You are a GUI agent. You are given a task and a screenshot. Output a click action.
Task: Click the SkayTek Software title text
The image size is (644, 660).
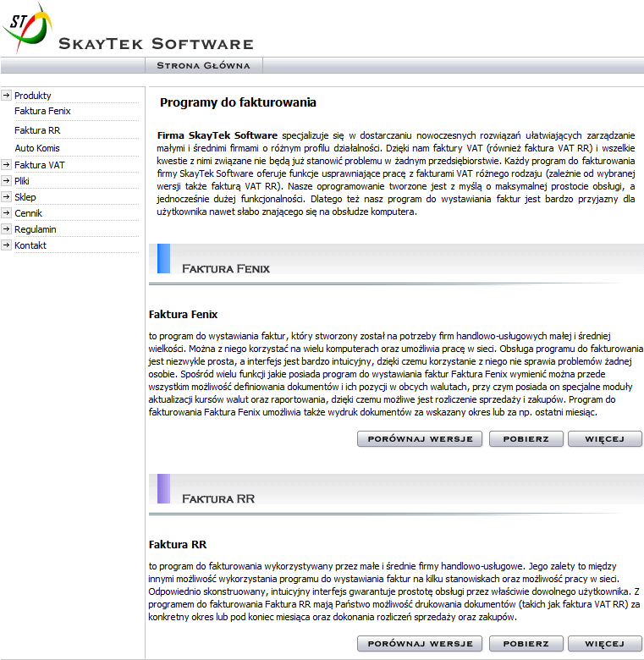tap(157, 44)
